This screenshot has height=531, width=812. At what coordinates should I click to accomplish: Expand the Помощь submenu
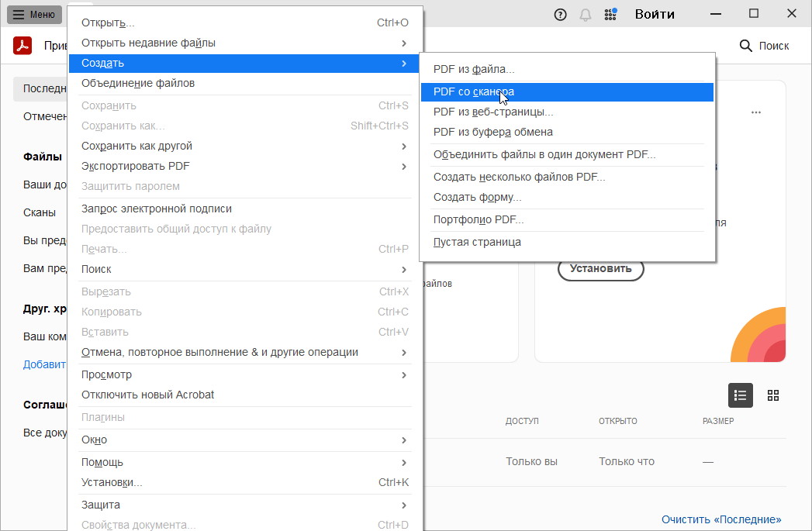(245, 462)
